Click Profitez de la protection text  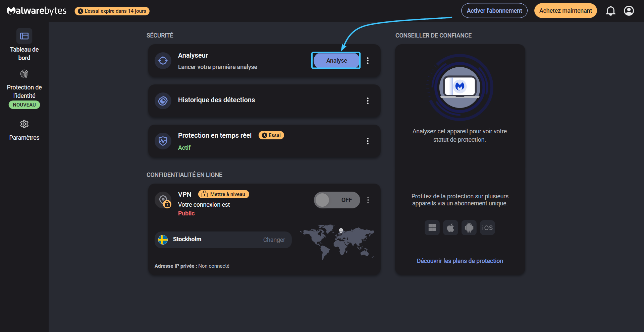click(x=460, y=200)
